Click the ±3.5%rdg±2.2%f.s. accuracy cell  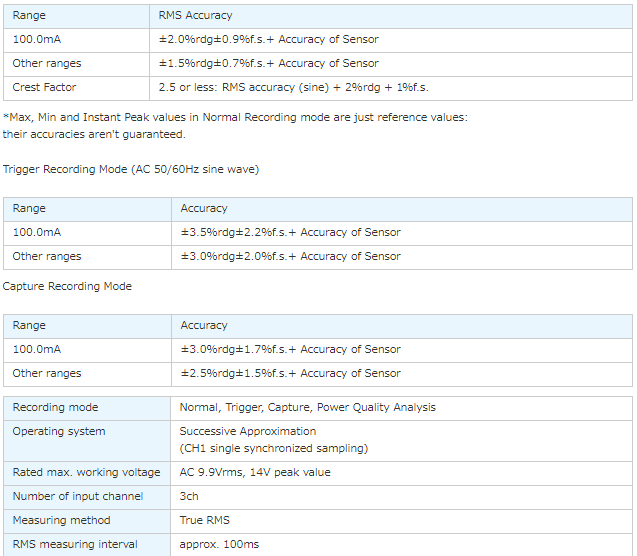pyautogui.click(x=290, y=233)
